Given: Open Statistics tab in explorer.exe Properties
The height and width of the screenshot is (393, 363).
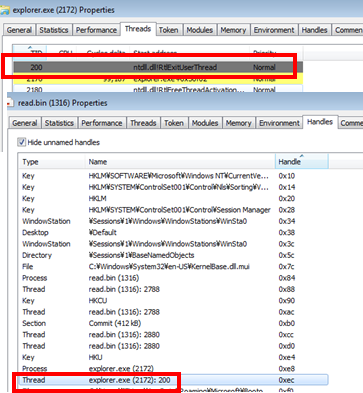Looking at the screenshot, I should pos(54,30).
